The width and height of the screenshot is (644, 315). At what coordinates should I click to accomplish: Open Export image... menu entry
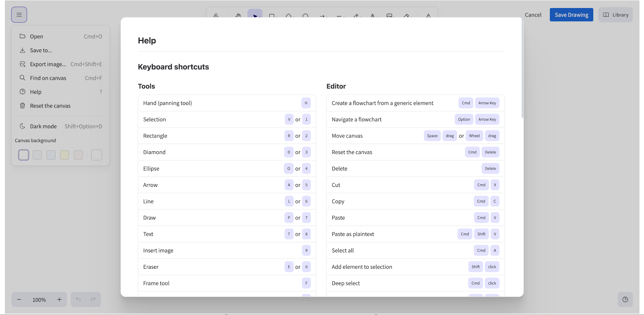[x=61, y=64]
